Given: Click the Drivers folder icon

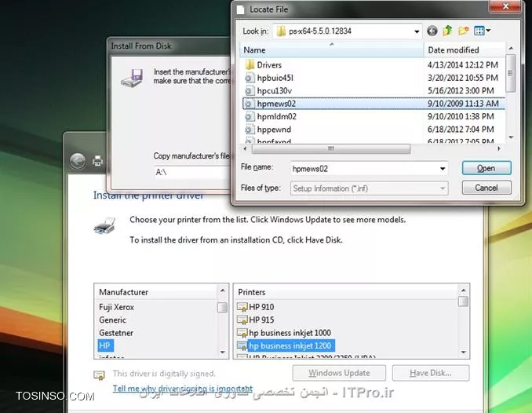Looking at the screenshot, I should tap(250, 64).
